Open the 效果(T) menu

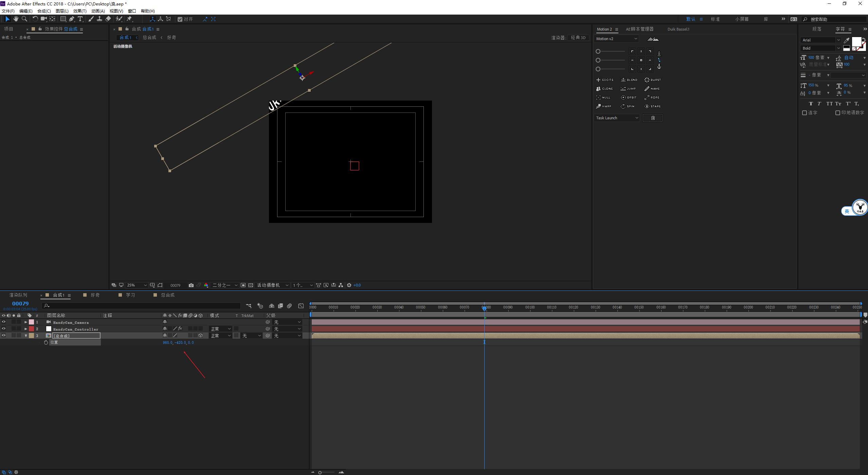pos(80,11)
